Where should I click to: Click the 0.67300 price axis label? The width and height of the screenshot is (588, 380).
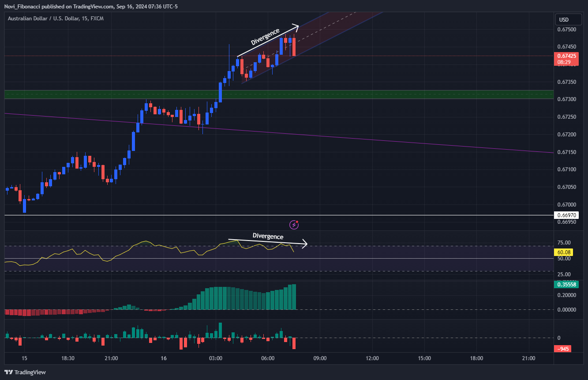[566, 99]
